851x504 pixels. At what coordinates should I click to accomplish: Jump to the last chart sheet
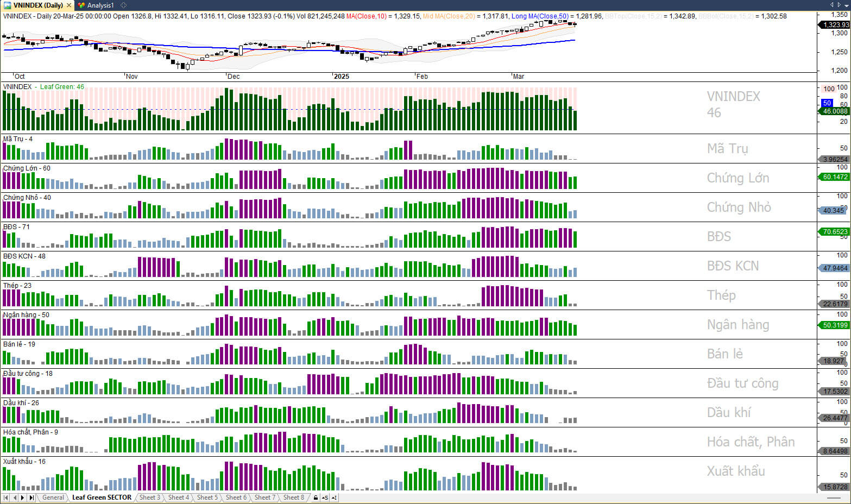point(31,497)
